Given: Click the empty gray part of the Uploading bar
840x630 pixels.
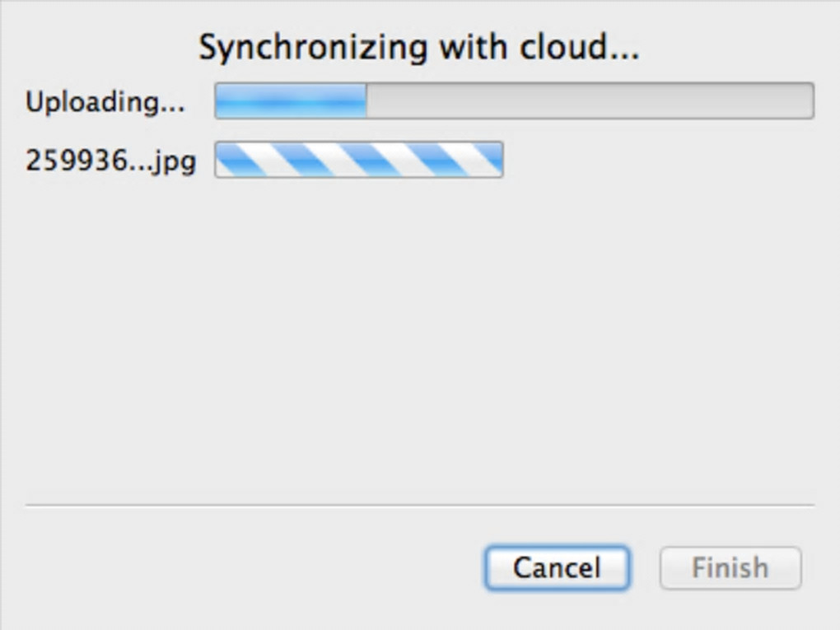Looking at the screenshot, I should 589,101.
